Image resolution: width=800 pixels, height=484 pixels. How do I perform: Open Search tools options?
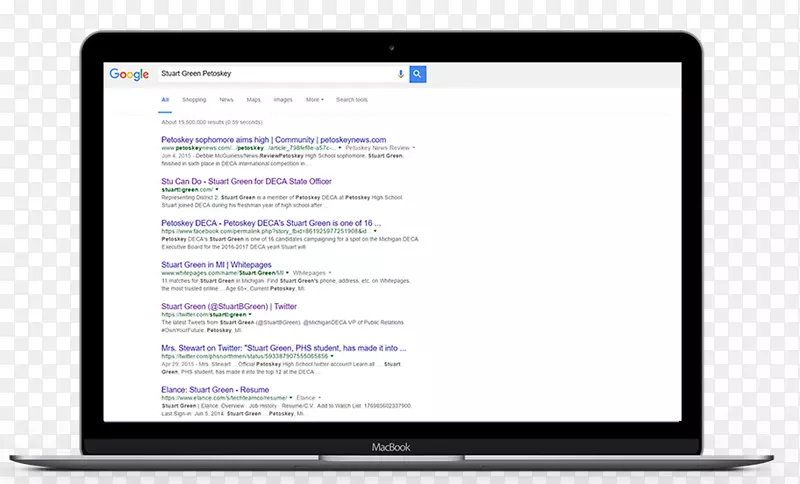[x=352, y=100]
